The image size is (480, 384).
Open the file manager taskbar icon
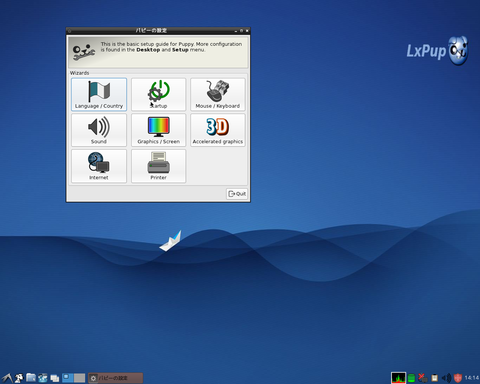click(x=31, y=378)
